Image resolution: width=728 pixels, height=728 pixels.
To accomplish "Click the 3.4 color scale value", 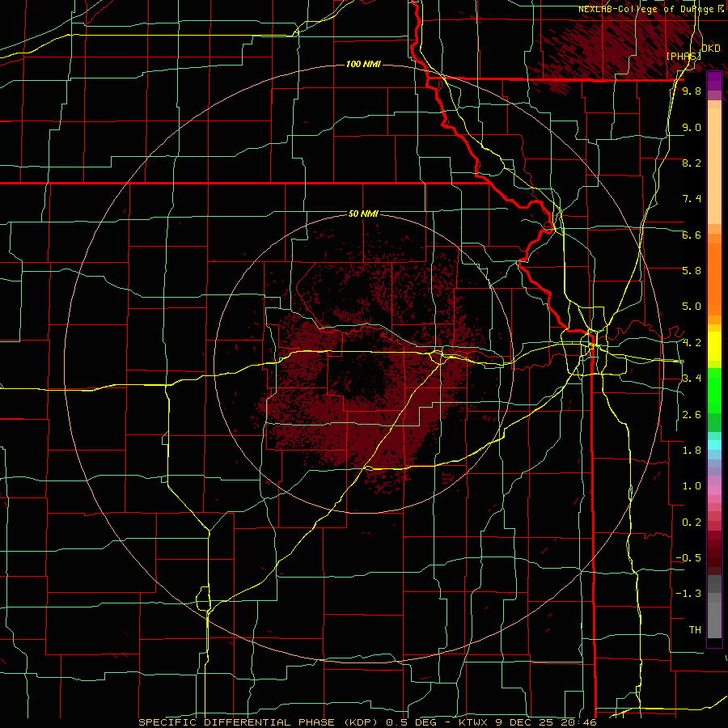I will tap(692, 379).
